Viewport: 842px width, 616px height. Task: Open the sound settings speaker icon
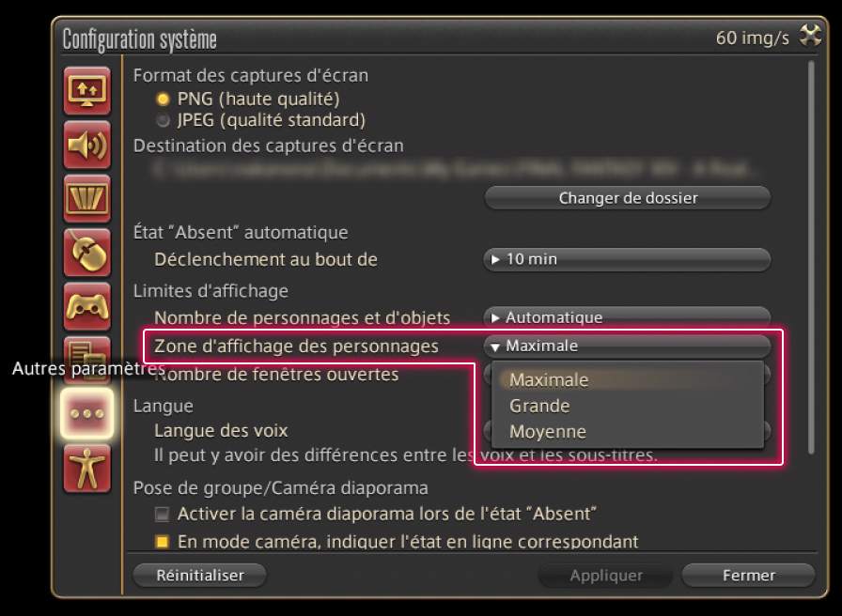[x=87, y=144]
